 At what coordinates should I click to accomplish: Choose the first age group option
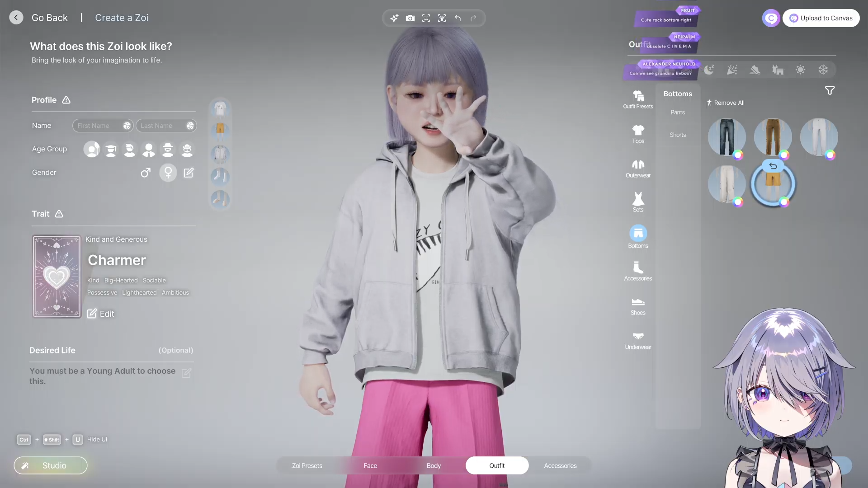tap(92, 149)
